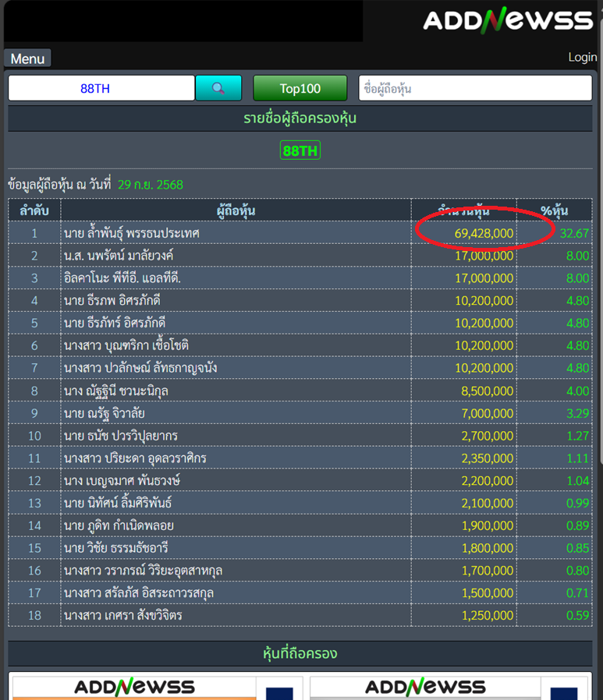Viewport: 603px width, 700px height.
Task: Select shareholder อิลคาโนะ พีทีอี. แอลทีดี.
Action: [123, 278]
